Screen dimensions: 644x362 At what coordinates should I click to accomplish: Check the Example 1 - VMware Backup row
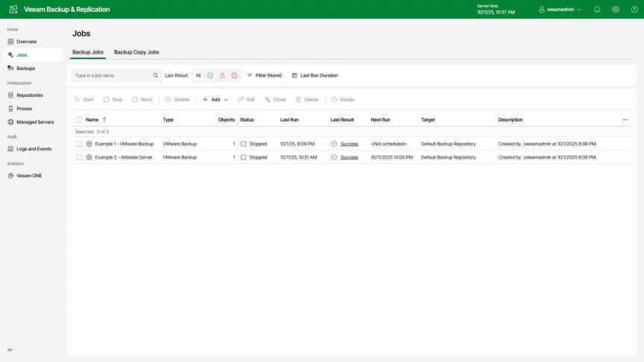point(79,144)
